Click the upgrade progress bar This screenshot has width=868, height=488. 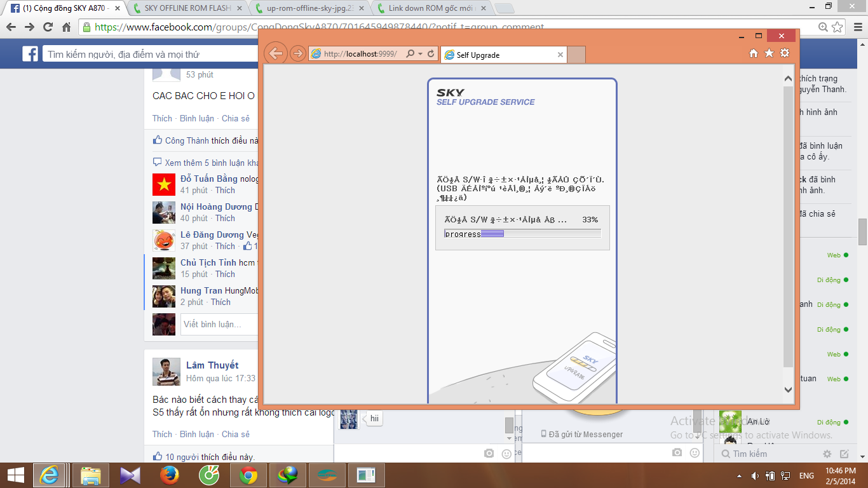coord(522,234)
